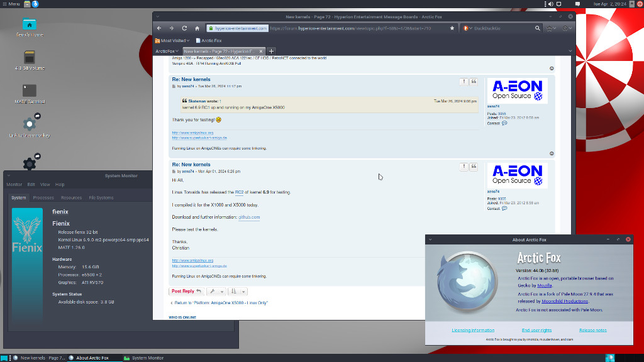The height and width of the screenshot is (362, 644).
Task: Open the notification bubble icon in panel
Action: click(x=577, y=4)
